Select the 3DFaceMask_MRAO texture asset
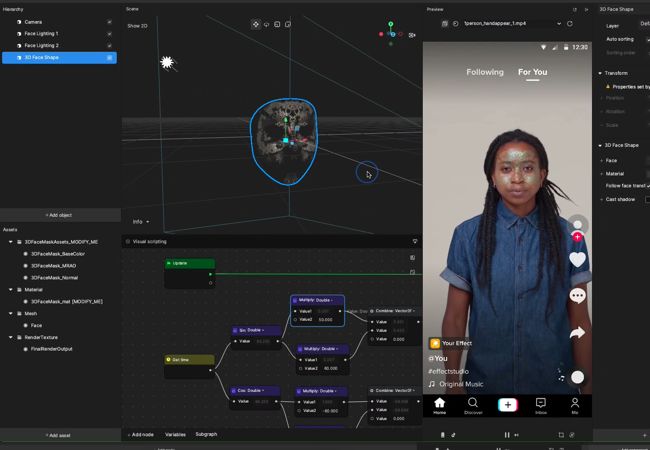Viewport: 650px width, 450px height. [53, 266]
